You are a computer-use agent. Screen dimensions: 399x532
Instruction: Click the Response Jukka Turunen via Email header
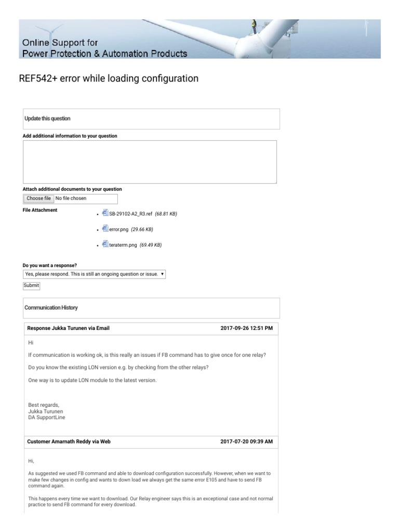[x=68, y=328]
